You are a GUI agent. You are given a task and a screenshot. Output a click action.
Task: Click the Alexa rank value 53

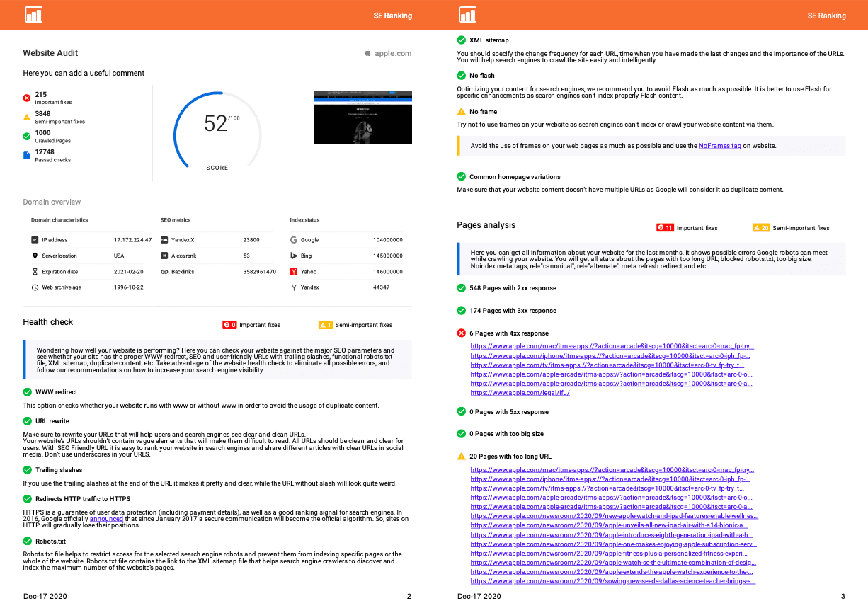tap(246, 256)
